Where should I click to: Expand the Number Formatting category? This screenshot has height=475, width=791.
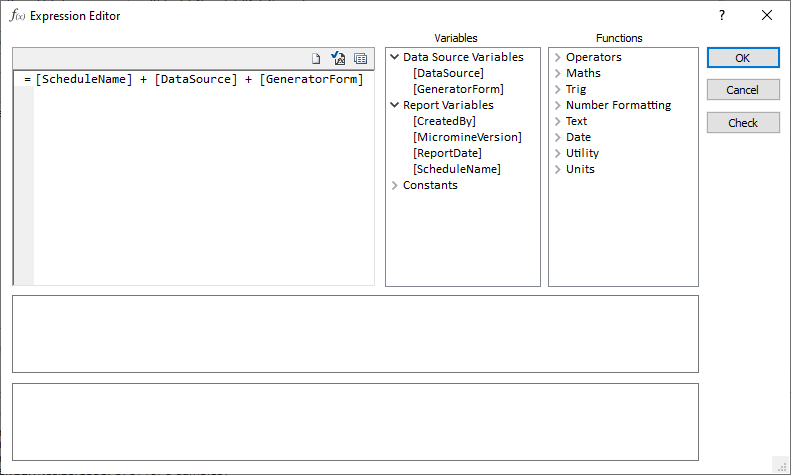pos(557,105)
